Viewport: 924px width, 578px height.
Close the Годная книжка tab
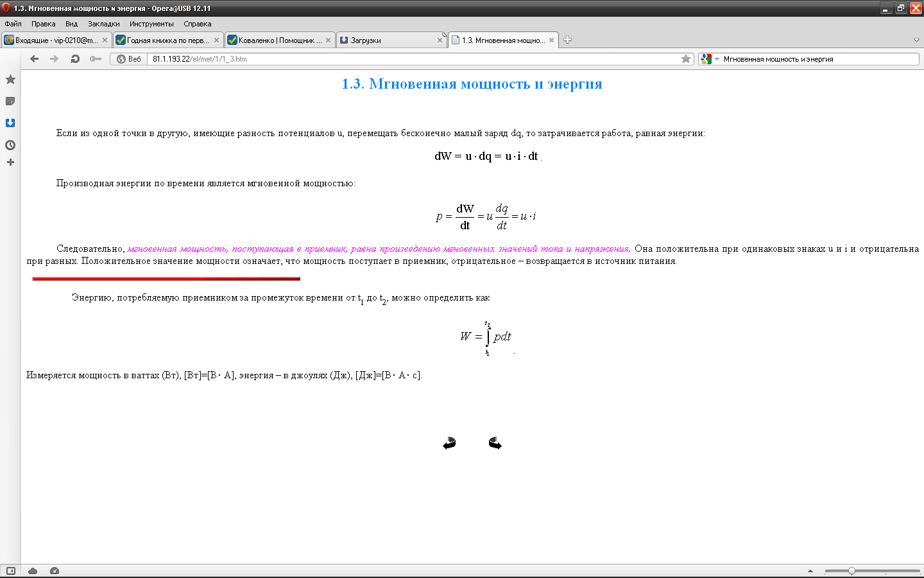pyautogui.click(x=216, y=40)
